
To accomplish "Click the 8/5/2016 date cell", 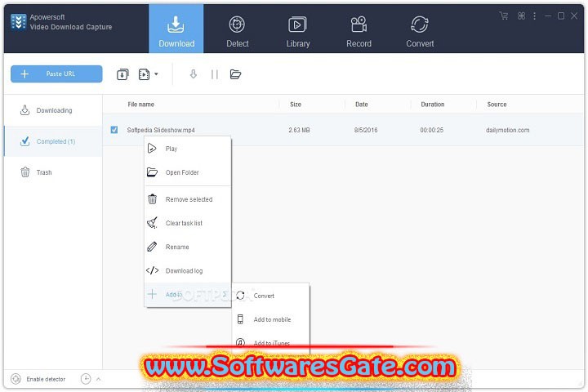I will pos(366,130).
